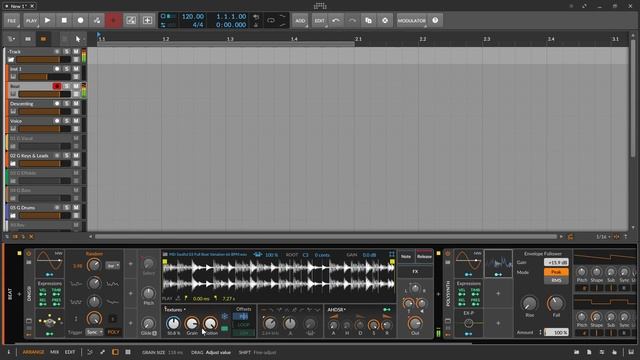Select the 02 G Keys & Leads track

(x=29, y=156)
